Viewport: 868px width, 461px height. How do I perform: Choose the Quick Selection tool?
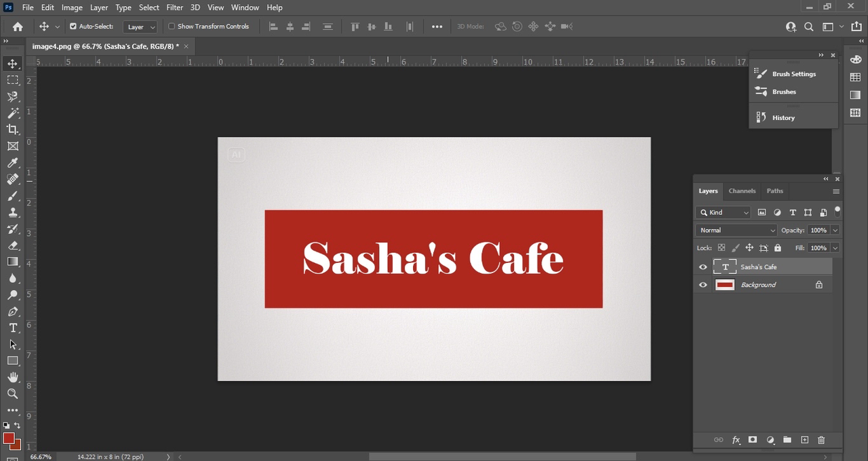coord(13,97)
